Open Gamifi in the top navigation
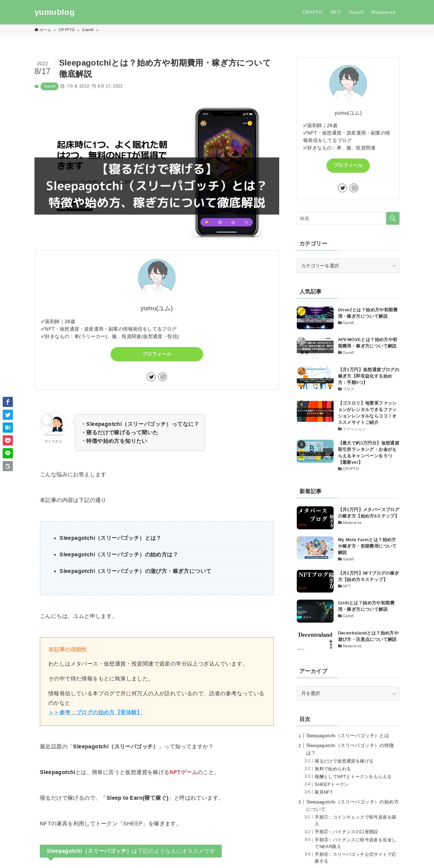This screenshot has height=868, width=434. (356, 12)
